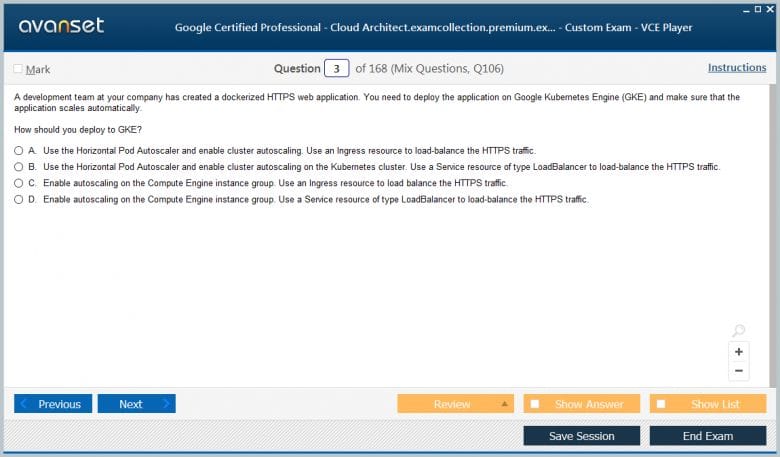This screenshot has width=780, height=457.
Task: Select answer option D radio button
Action: (x=18, y=199)
